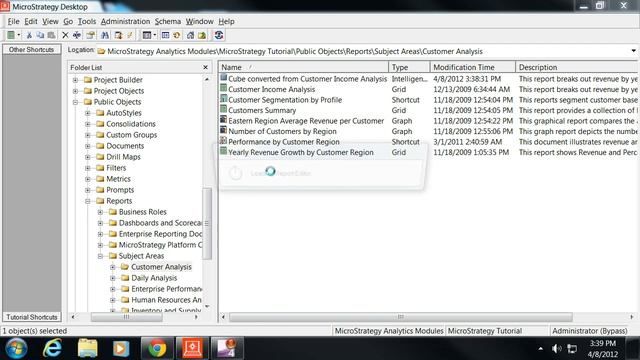The width and height of the screenshot is (640, 360).
Task: Expand the AutoStyles folder node
Action: click(88, 113)
